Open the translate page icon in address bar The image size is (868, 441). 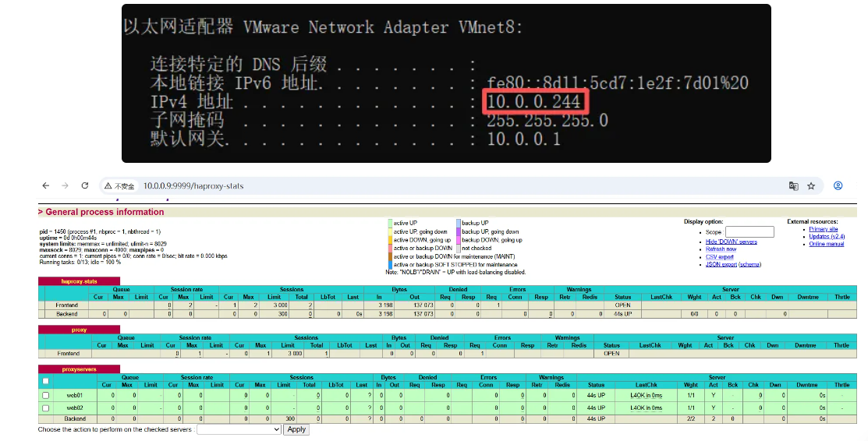pos(793,186)
